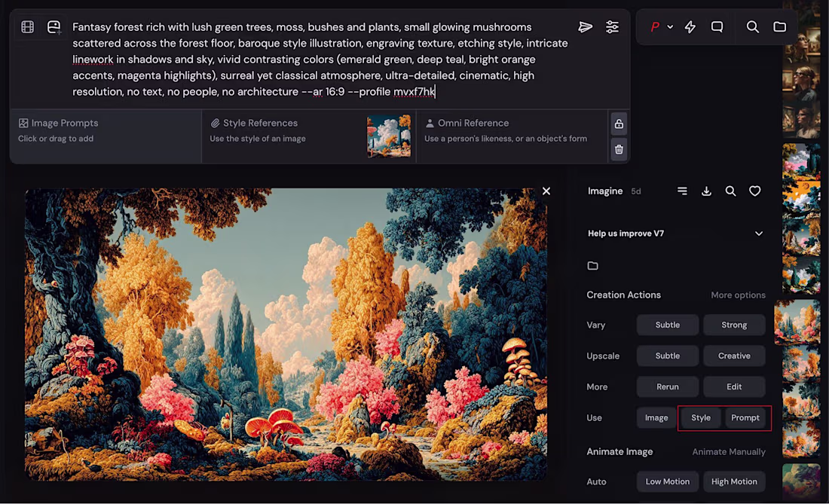Click the Edit button
Viewport: 829px width, 504px height.
pyautogui.click(x=734, y=386)
